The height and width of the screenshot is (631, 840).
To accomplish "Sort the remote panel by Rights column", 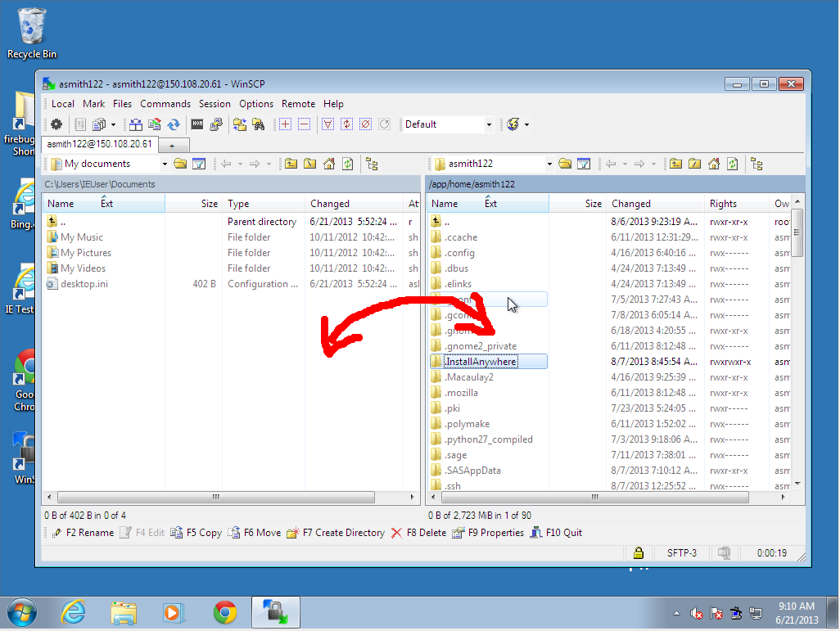I will pos(737,204).
